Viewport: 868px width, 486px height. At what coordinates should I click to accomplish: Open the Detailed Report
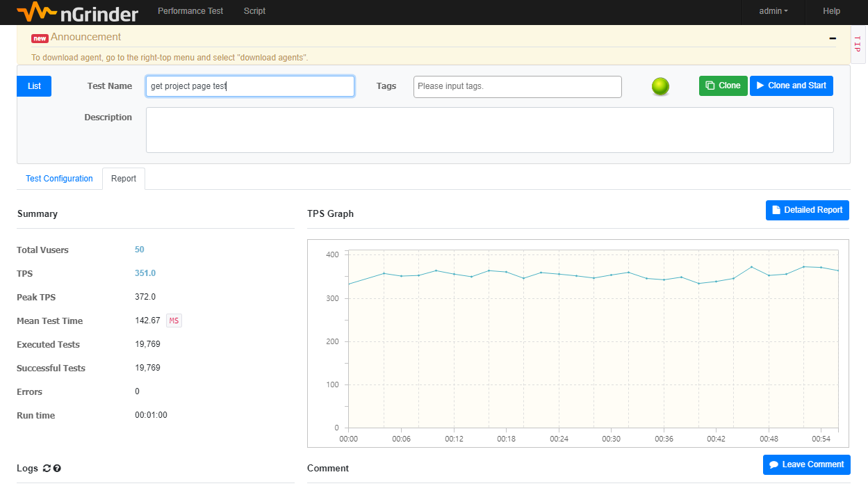808,210
